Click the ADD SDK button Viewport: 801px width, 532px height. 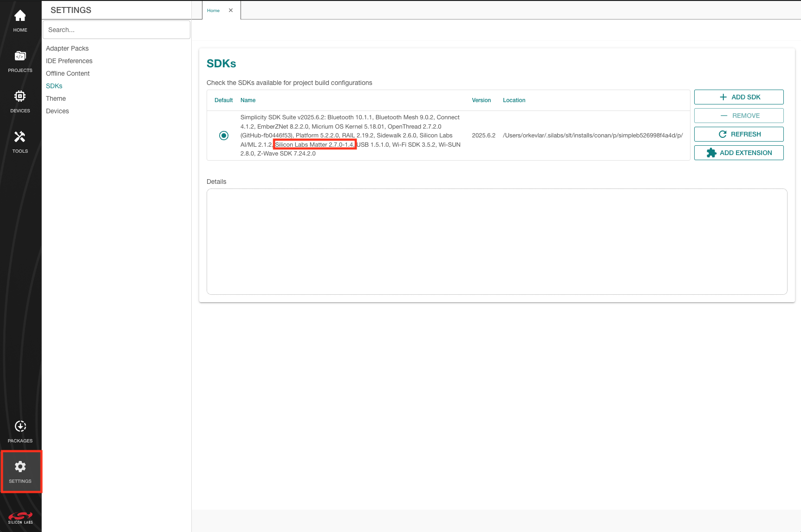pyautogui.click(x=738, y=97)
